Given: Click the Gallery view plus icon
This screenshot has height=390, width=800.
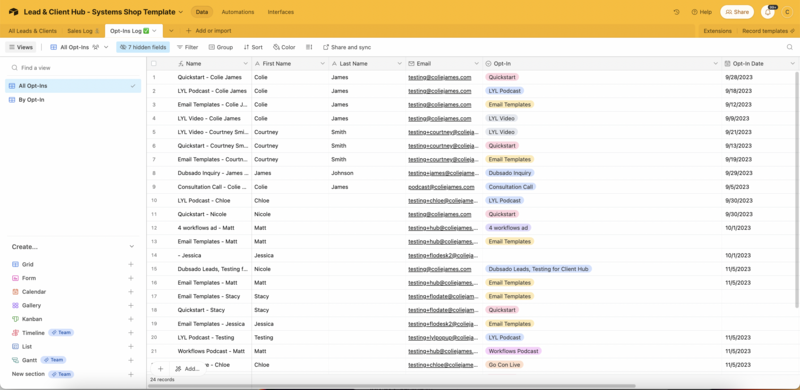Looking at the screenshot, I should tap(131, 305).
